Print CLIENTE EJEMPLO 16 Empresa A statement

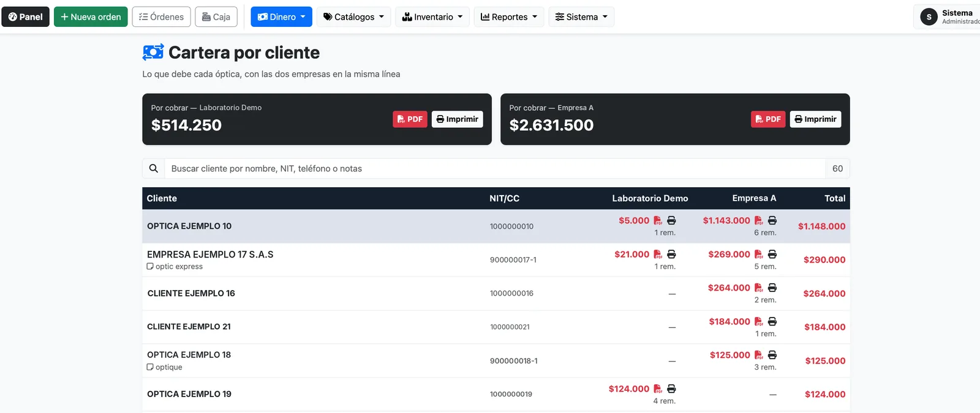[x=772, y=288]
